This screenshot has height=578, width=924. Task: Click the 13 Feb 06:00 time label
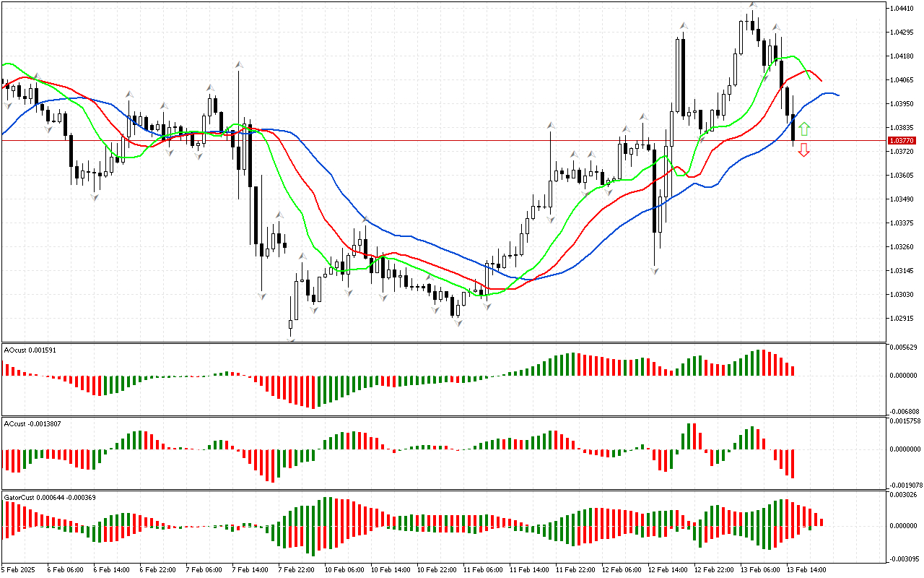pos(759,570)
